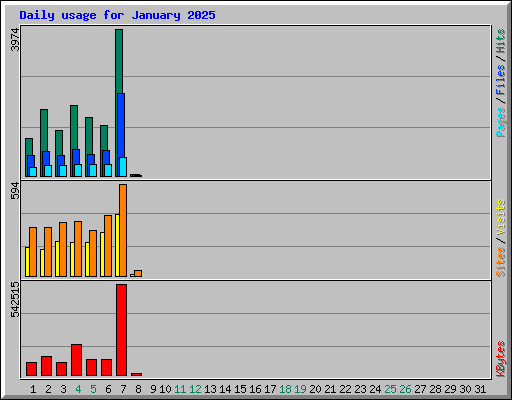Click the 542515 KBytes axis label
This screenshot has width=512, height=400.
tap(15, 299)
